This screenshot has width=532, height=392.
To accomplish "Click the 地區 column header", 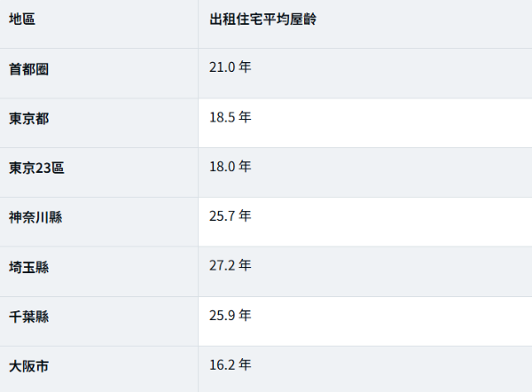I will pos(22,19).
